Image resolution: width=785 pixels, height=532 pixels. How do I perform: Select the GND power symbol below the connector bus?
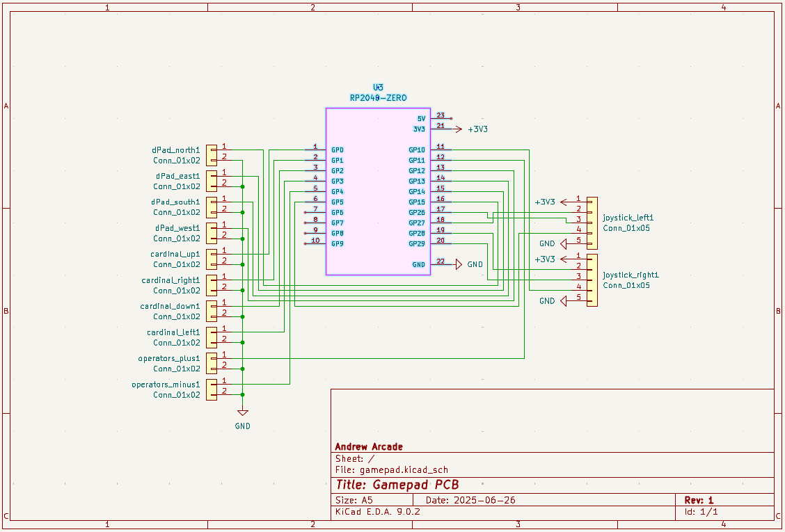(x=242, y=413)
